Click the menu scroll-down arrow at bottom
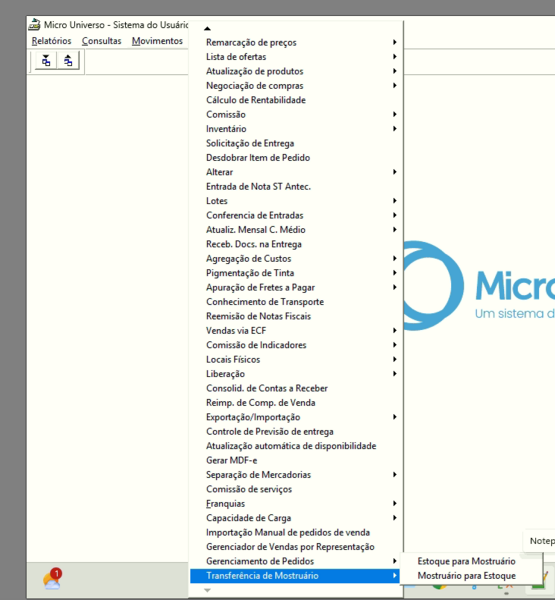Viewport: 555px width, 600px height. point(207,590)
